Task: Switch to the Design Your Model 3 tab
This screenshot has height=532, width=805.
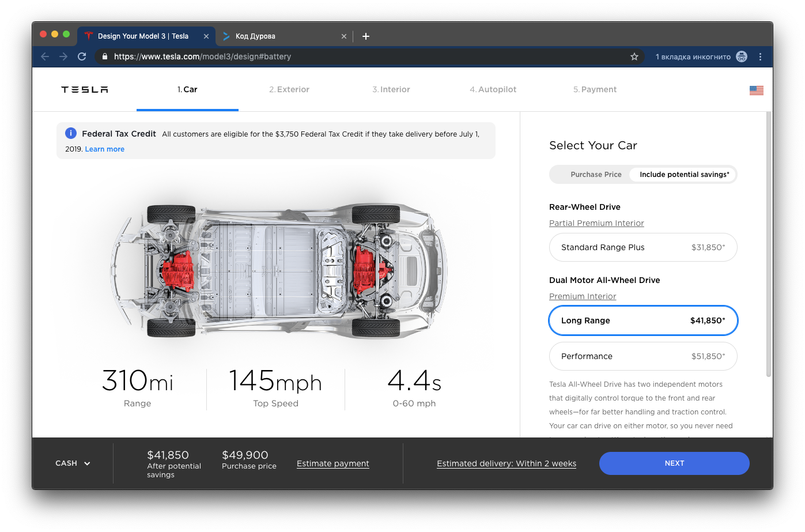Action: click(146, 36)
